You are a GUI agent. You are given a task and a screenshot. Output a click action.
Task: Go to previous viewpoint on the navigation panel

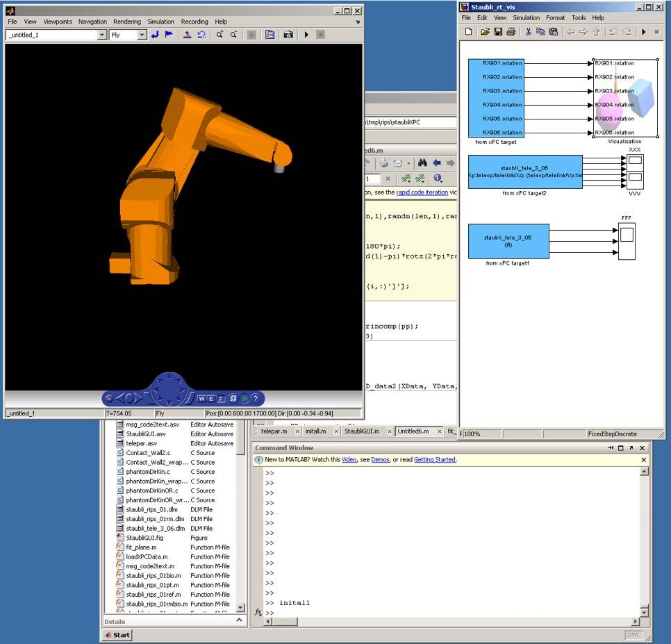pyautogui.click(x=121, y=398)
